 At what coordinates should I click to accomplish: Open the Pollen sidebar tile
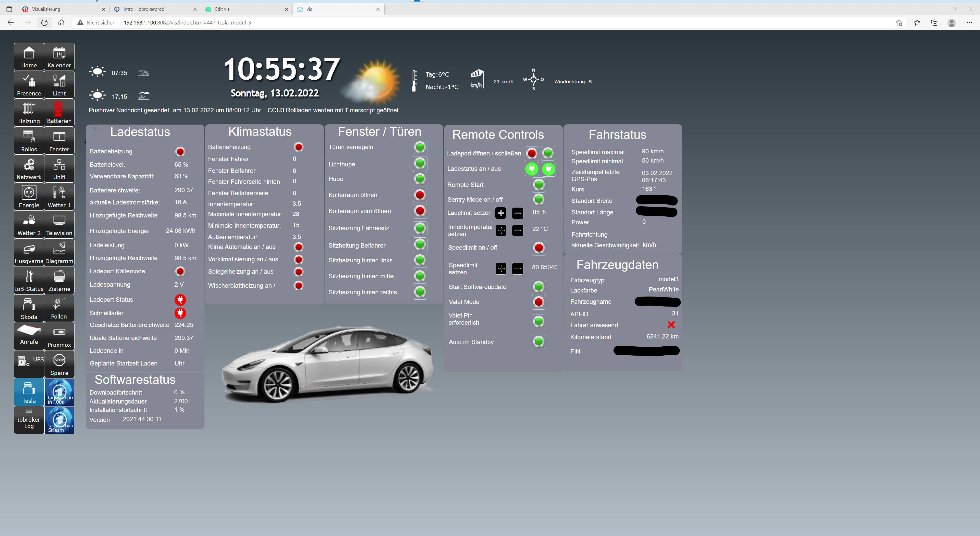[59, 308]
